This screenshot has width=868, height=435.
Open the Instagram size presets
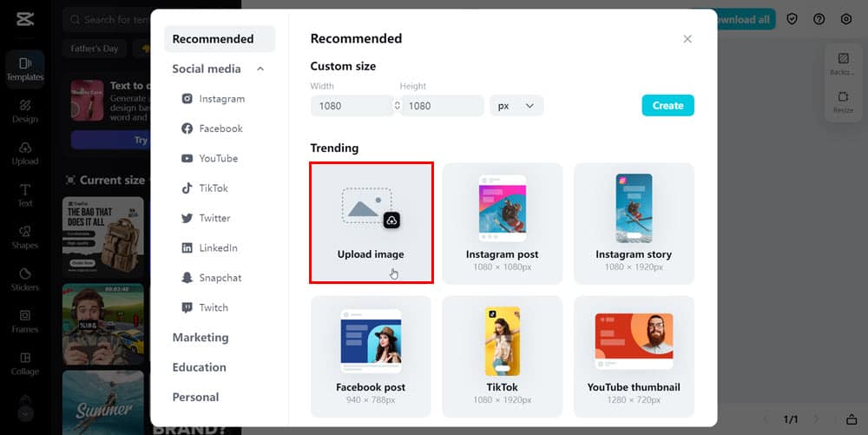214,98
